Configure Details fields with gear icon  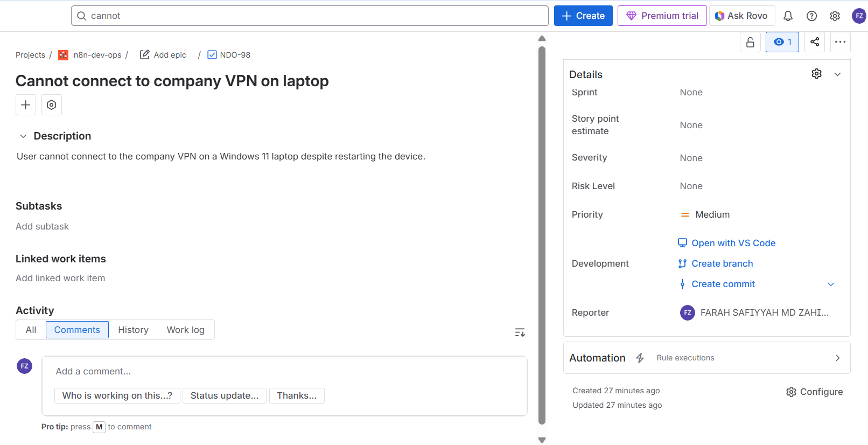click(x=816, y=74)
